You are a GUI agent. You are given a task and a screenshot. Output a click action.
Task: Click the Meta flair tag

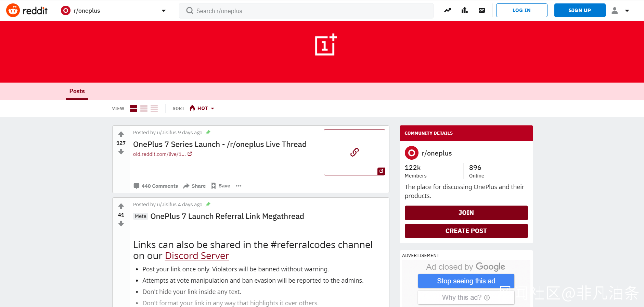141,216
